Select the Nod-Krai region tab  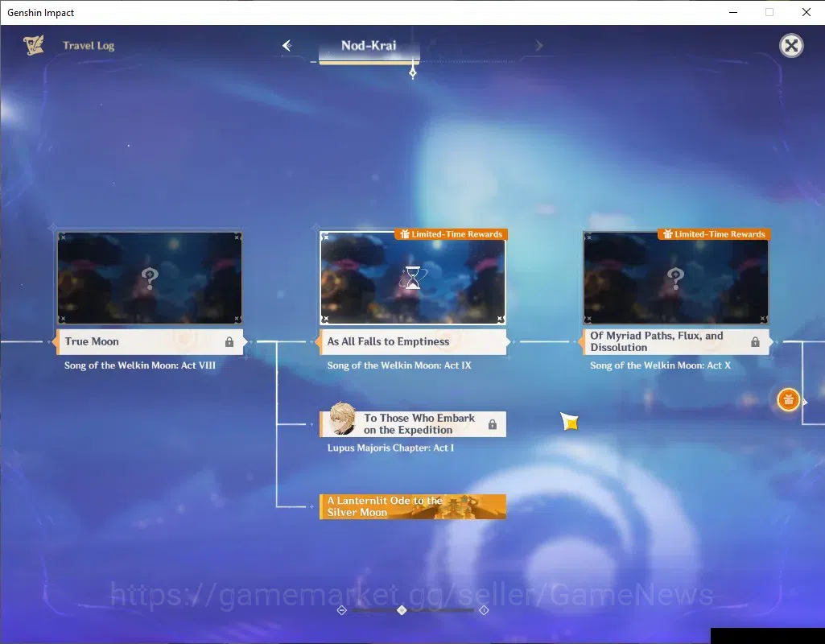369,46
